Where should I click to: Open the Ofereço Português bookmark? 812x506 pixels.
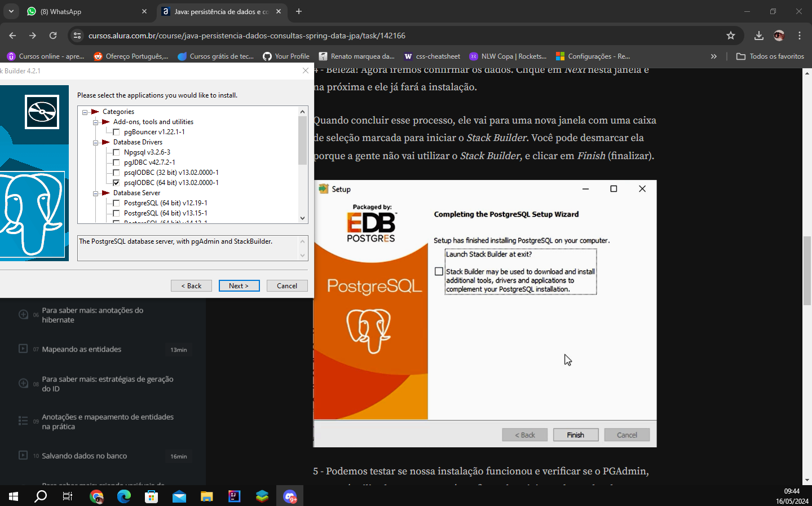coord(131,56)
